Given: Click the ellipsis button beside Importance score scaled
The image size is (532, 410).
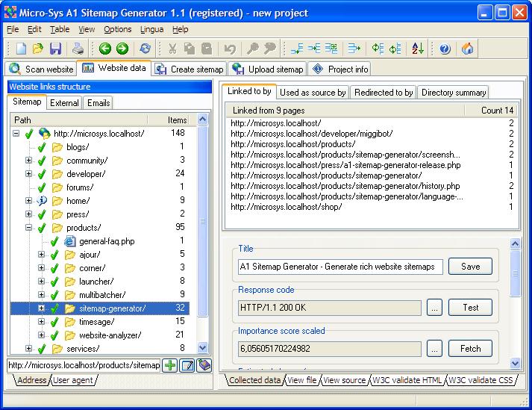Looking at the screenshot, I should coord(434,349).
